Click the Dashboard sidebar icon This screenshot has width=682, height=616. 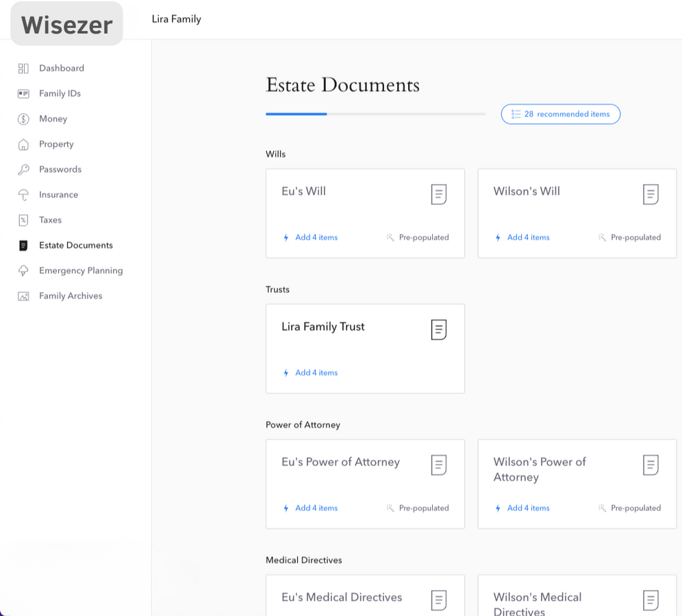(23, 68)
